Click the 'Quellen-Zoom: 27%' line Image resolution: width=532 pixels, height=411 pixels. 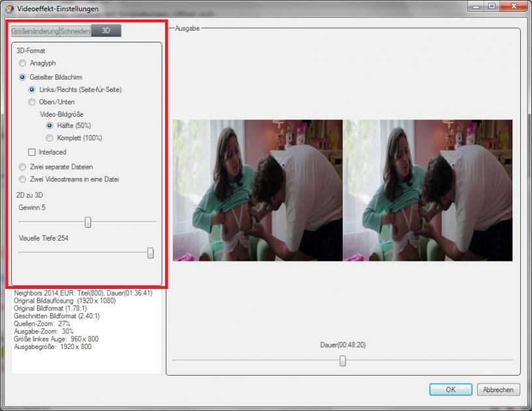tap(42, 324)
